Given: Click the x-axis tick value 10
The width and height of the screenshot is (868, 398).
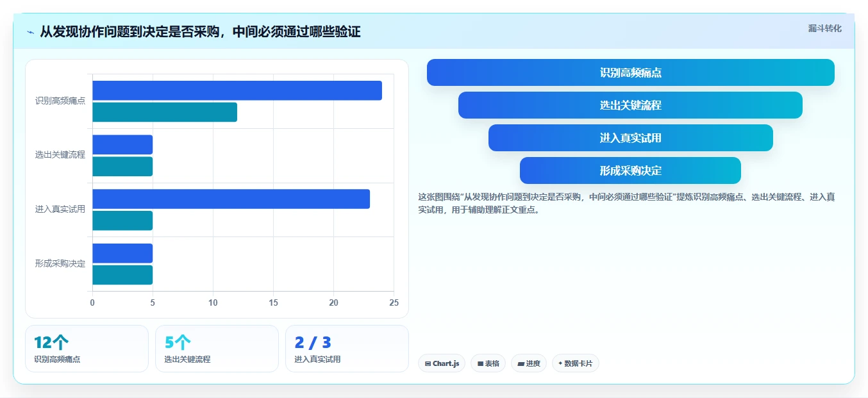Looking at the screenshot, I should (213, 303).
